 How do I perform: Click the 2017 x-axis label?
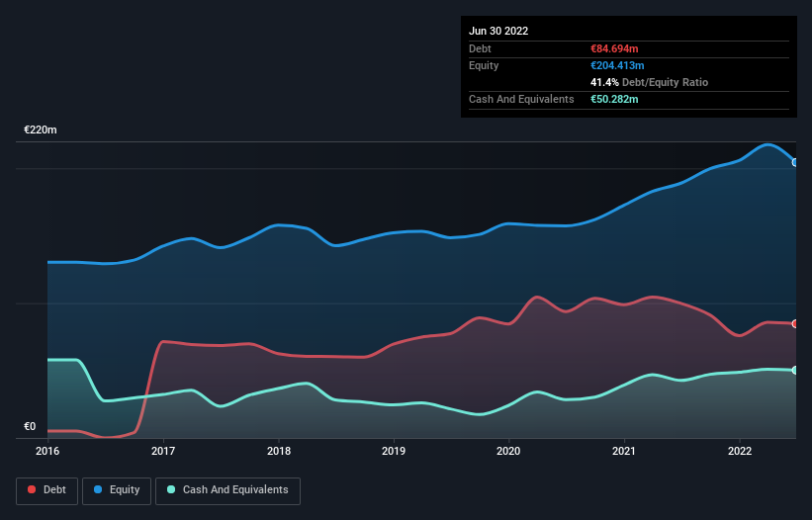point(163,451)
